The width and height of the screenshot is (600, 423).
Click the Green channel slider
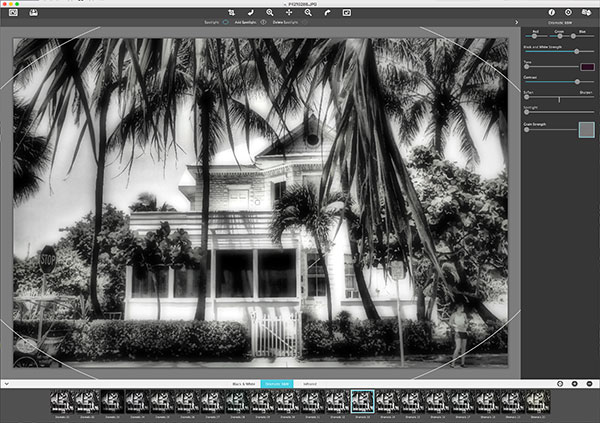click(x=559, y=36)
